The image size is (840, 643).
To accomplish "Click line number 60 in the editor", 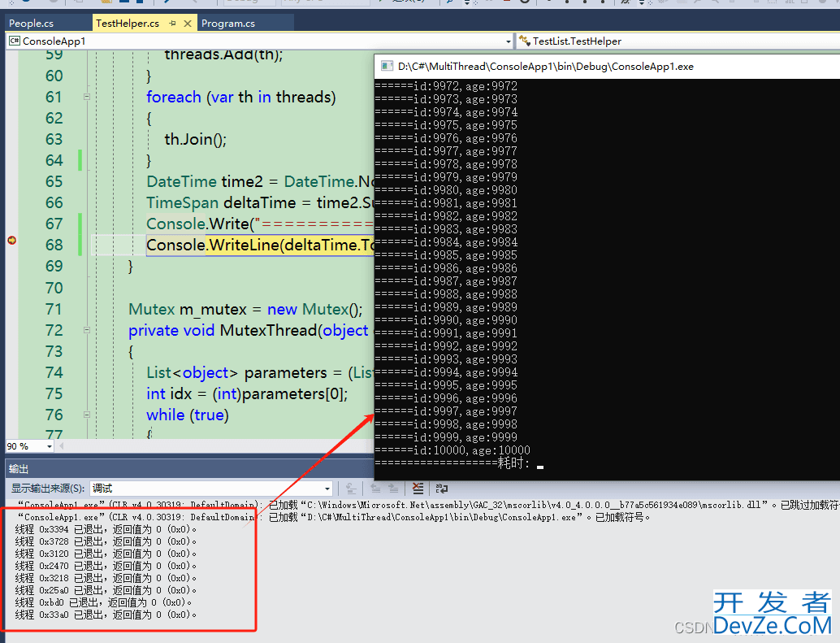I will coord(54,76).
